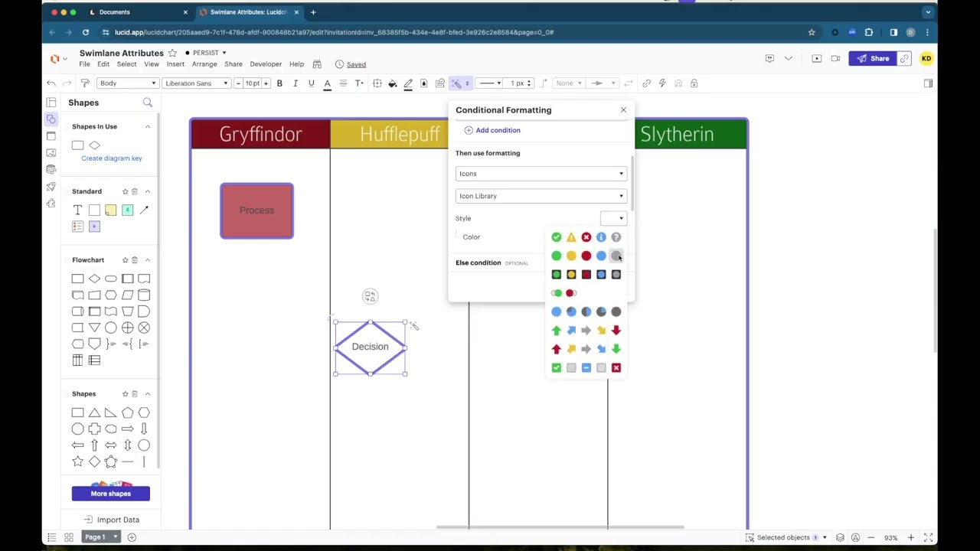This screenshot has height=551, width=980.
Task: Select the red toggle switch icon
Action: click(571, 293)
